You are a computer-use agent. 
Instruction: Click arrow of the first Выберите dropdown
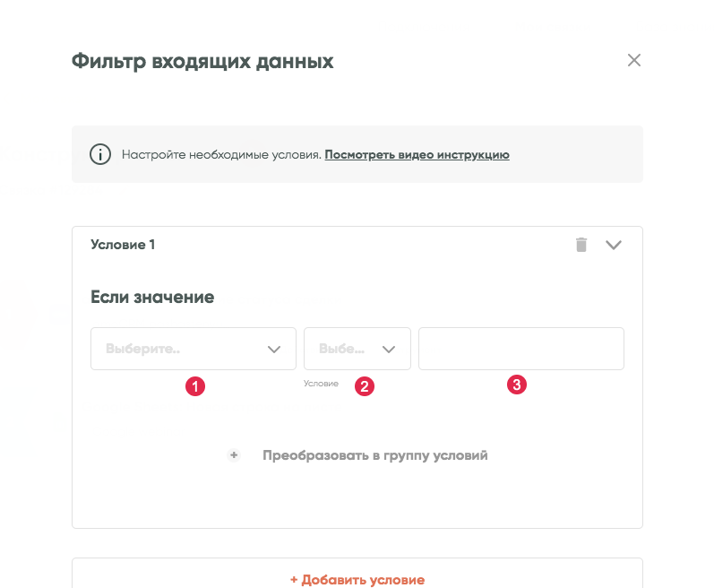click(274, 350)
